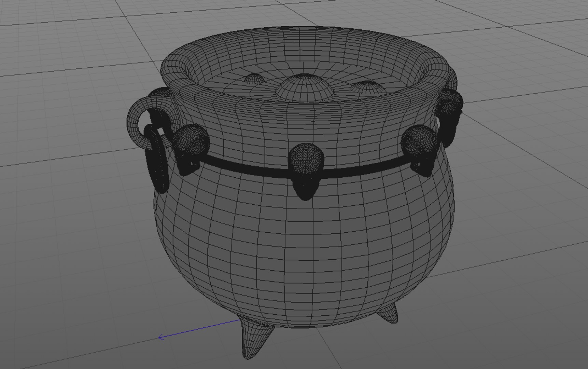Image resolution: width=588 pixels, height=369 pixels.
Task: Click the blue axis arrow head
Action: [162, 338]
